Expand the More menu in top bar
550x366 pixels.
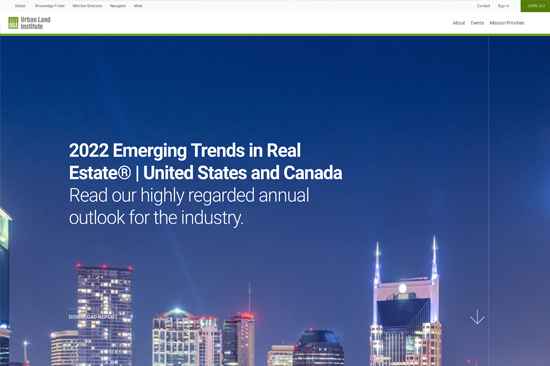point(138,6)
